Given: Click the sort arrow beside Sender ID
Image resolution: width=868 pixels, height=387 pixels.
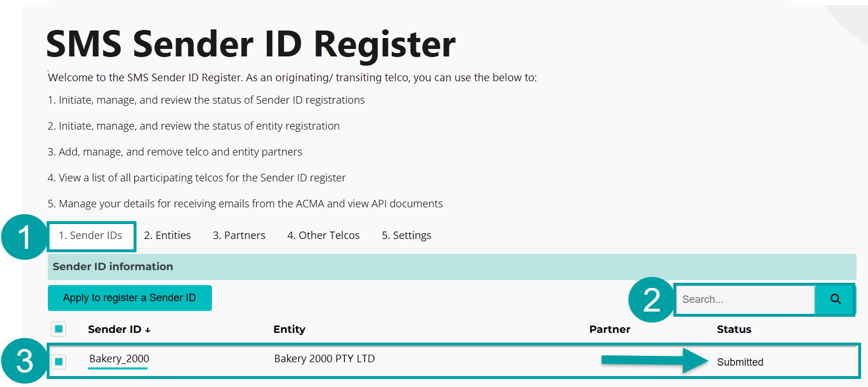Looking at the screenshot, I should (147, 329).
